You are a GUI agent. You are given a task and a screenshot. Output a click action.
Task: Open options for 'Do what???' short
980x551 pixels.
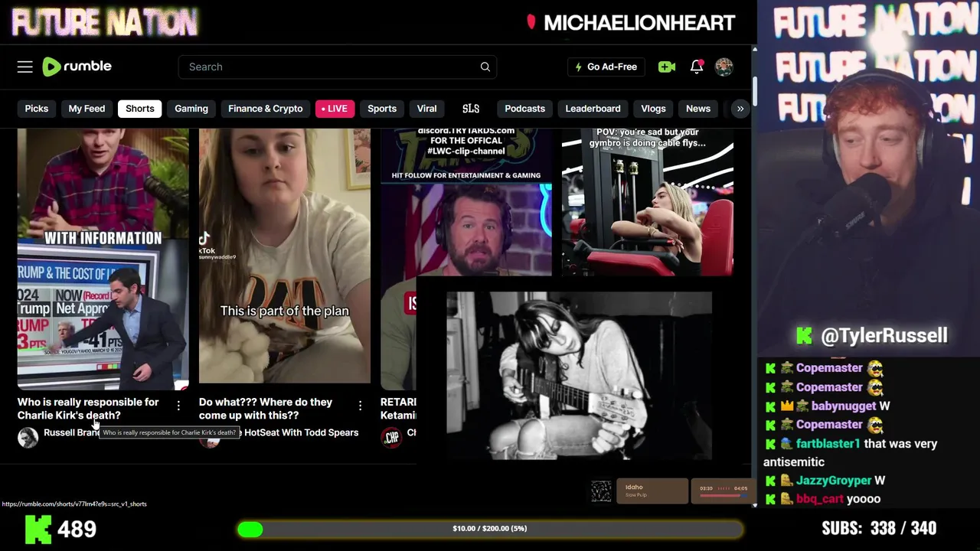(360, 406)
